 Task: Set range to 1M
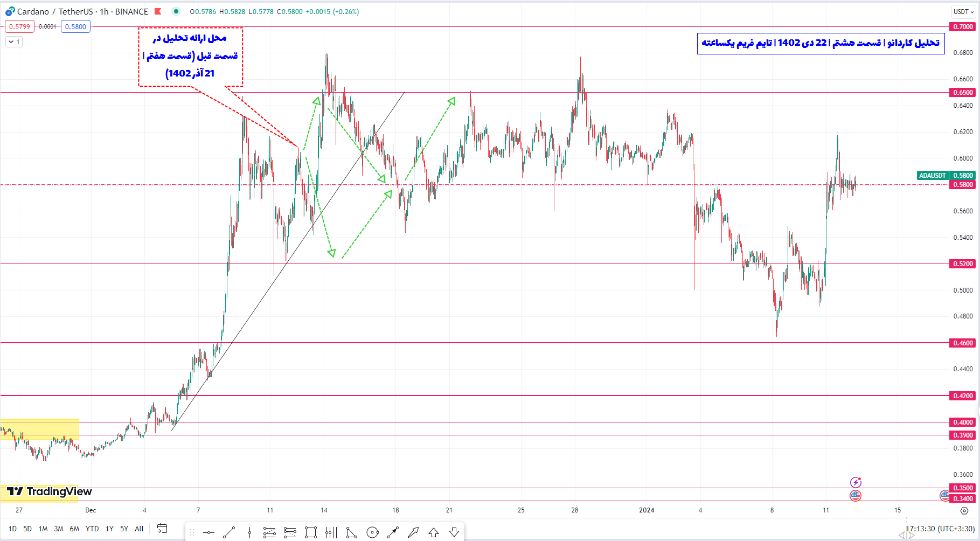click(x=43, y=529)
